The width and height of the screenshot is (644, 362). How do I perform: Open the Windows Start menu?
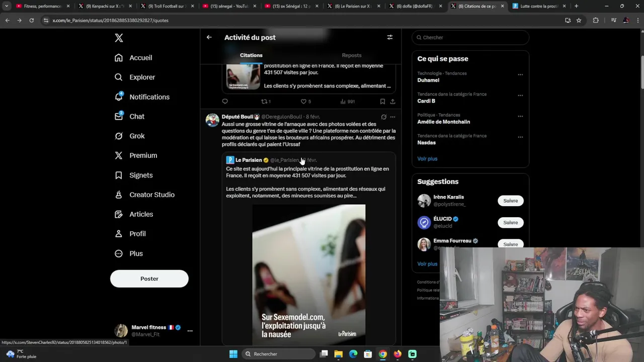(233, 354)
